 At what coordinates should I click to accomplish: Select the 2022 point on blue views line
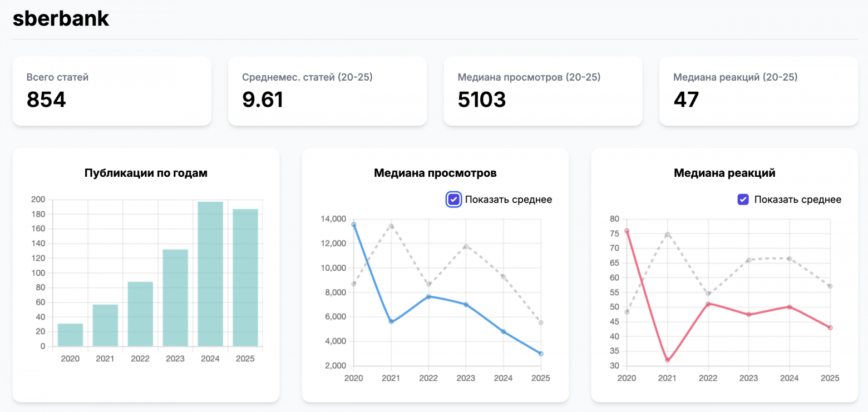(428, 296)
